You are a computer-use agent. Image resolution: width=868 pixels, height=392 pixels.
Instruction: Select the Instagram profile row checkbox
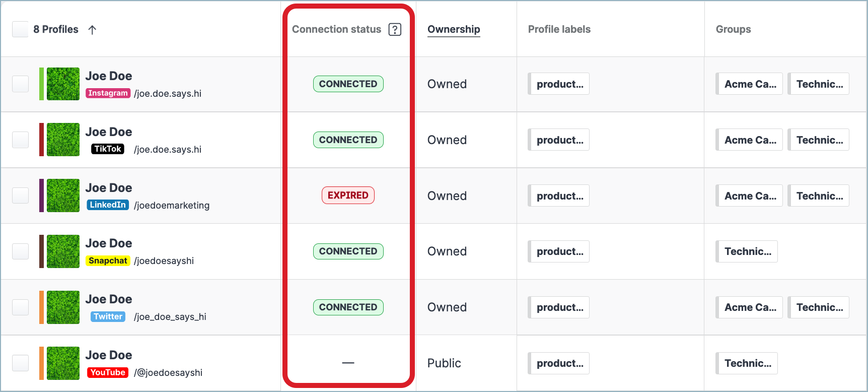click(20, 84)
